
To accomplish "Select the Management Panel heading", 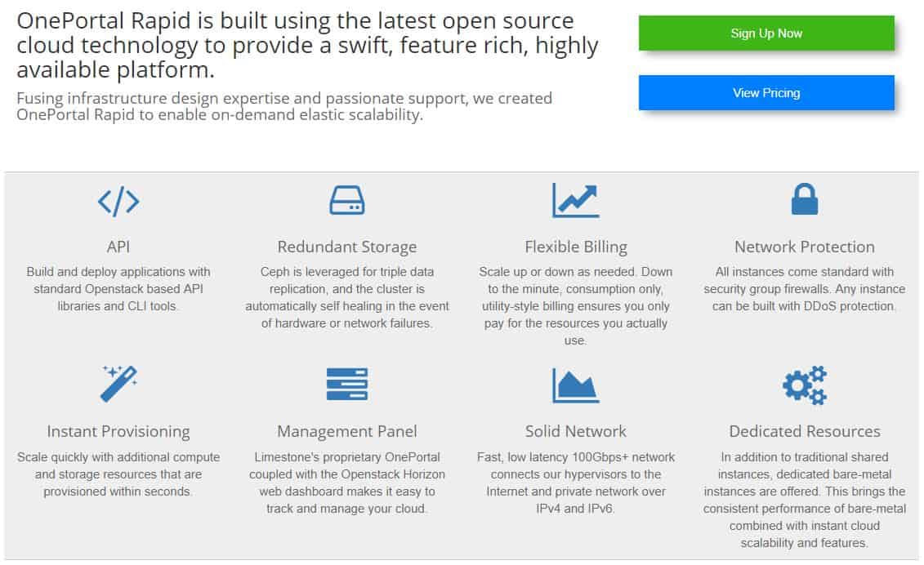I will pyautogui.click(x=347, y=432).
